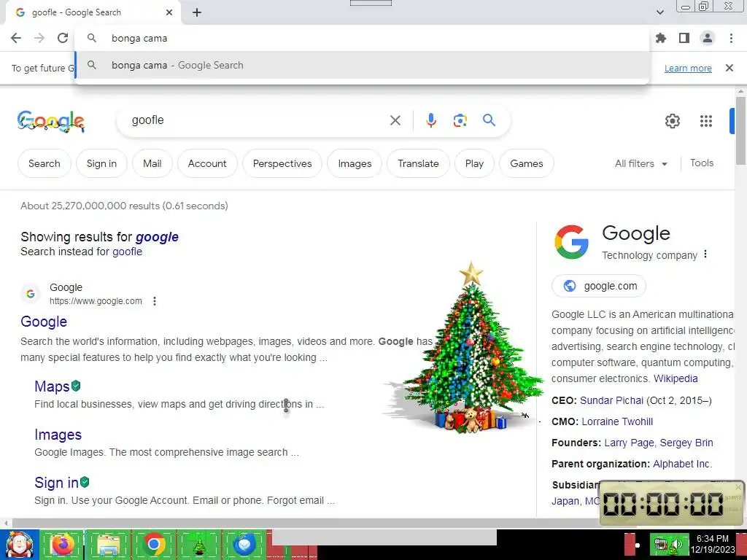
Task: Open more options beside Technology company
Action: pos(705,254)
